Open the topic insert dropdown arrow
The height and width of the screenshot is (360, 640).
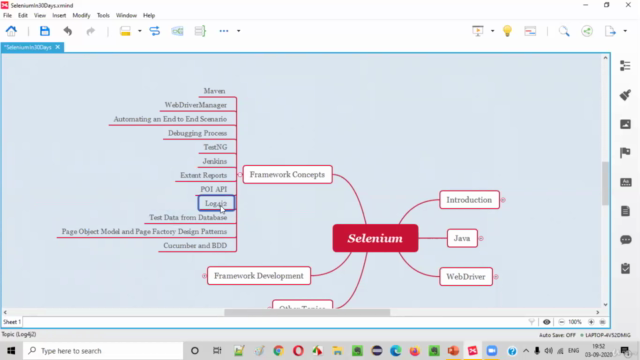click(x=140, y=31)
